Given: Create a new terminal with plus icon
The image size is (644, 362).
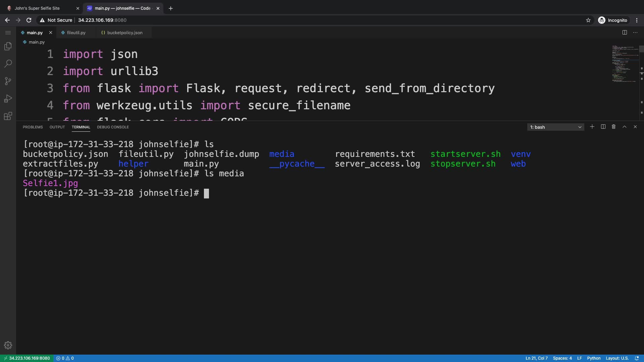Looking at the screenshot, I should point(592,127).
